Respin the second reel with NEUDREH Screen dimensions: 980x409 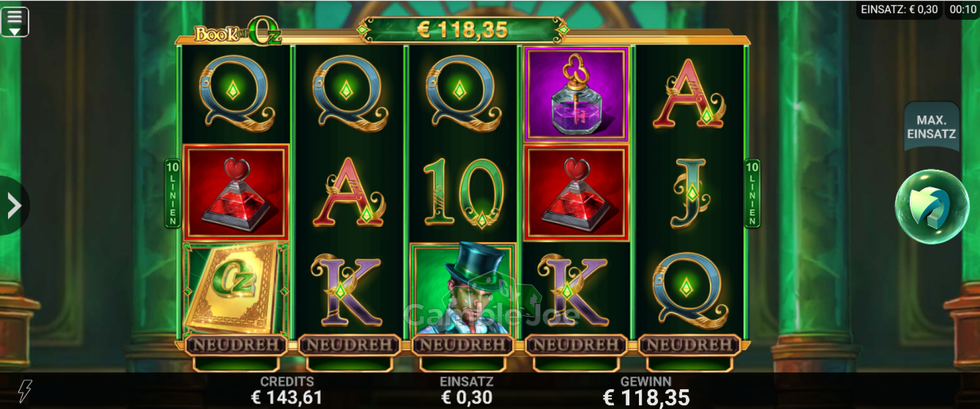click(x=350, y=345)
